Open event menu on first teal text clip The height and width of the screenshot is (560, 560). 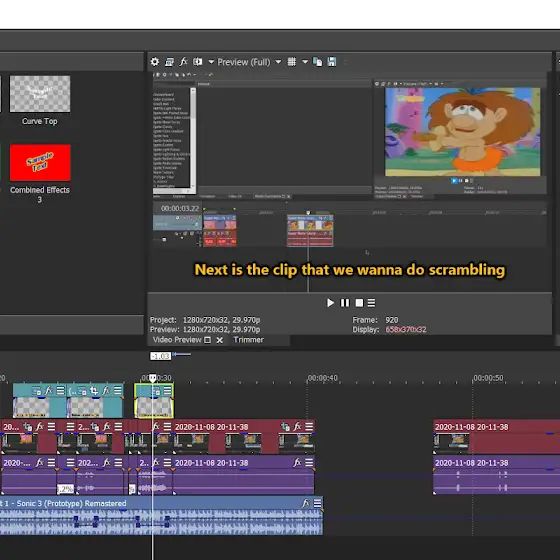point(60,390)
